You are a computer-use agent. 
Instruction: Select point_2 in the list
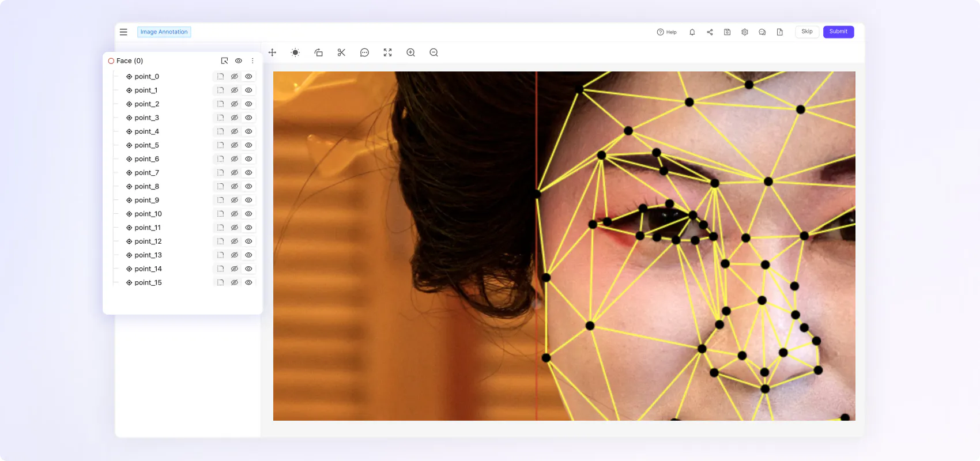(146, 104)
